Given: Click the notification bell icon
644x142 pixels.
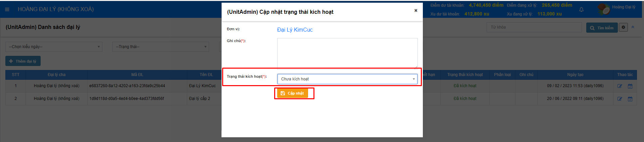Looking at the screenshot, I should [x=581, y=9].
